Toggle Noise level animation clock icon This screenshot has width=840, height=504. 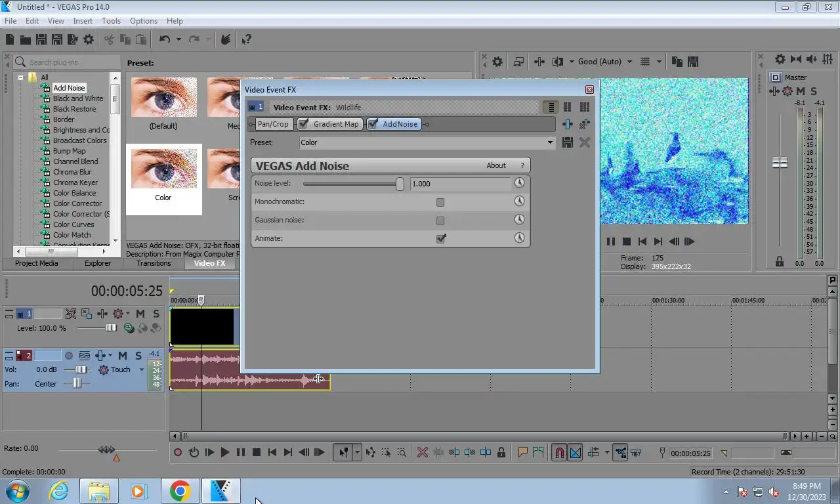point(519,183)
